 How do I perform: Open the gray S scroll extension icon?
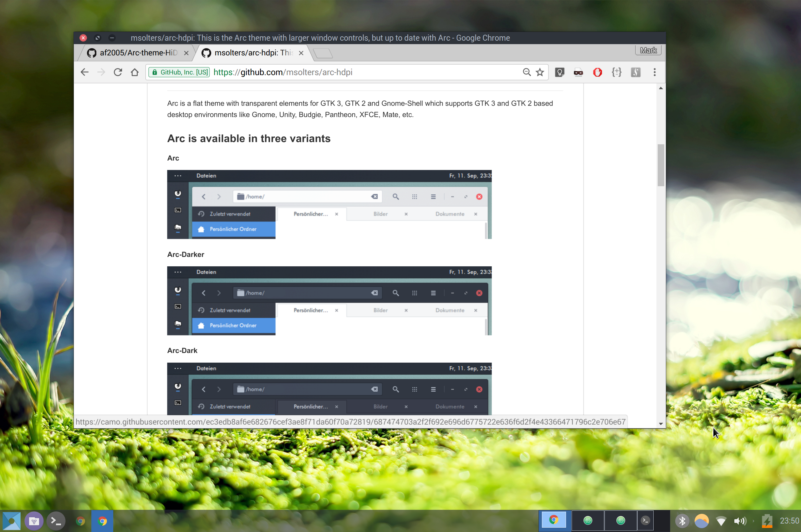(635, 72)
